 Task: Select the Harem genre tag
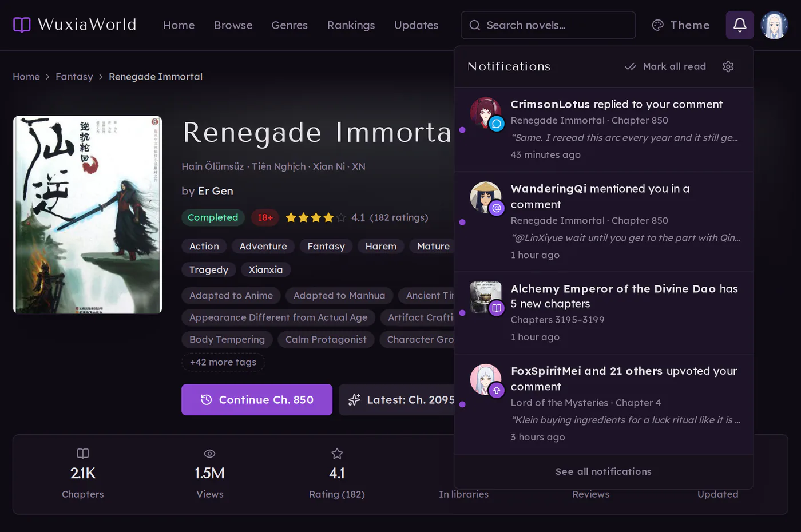[x=381, y=246]
